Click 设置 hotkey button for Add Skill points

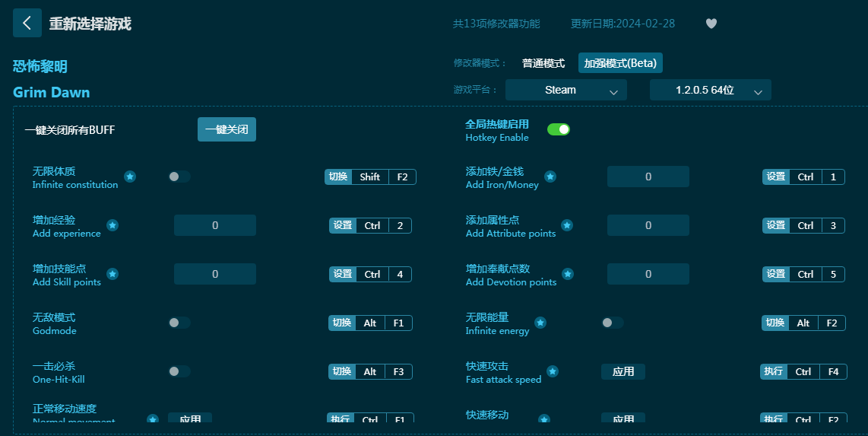point(343,274)
